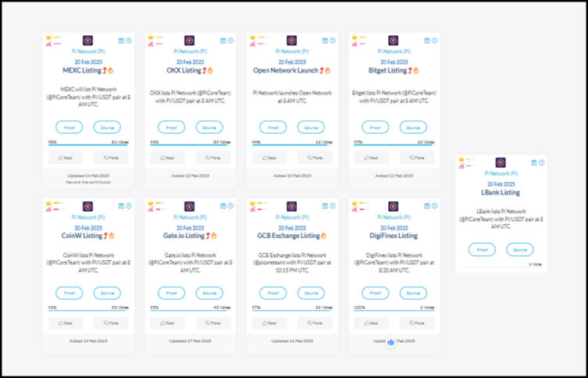Image resolution: width=588 pixels, height=378 pixels.
Task: Open Source for the Open Network Launch event
Action: 312,127
